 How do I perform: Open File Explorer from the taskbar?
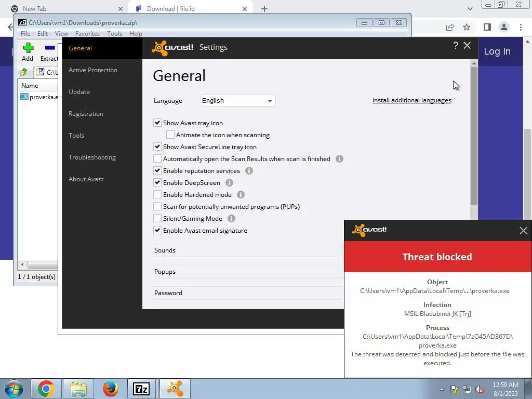[78, 389]
